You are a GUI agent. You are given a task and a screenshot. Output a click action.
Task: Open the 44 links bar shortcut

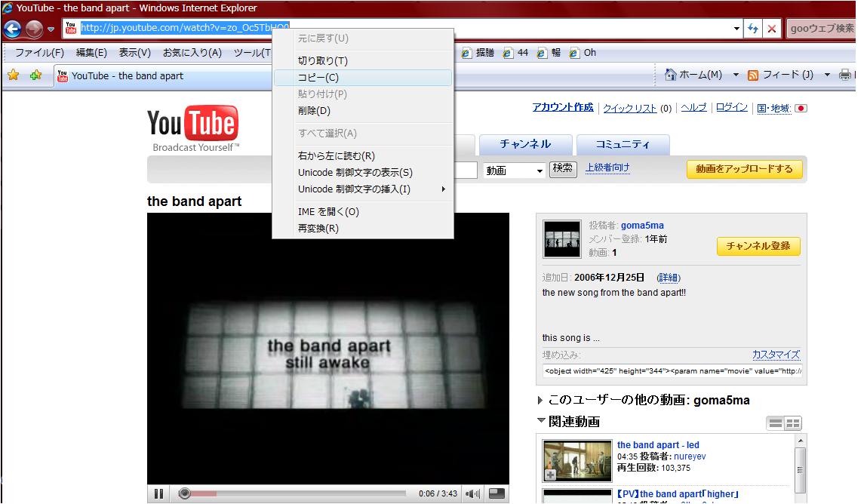click(x=515, y=53)
